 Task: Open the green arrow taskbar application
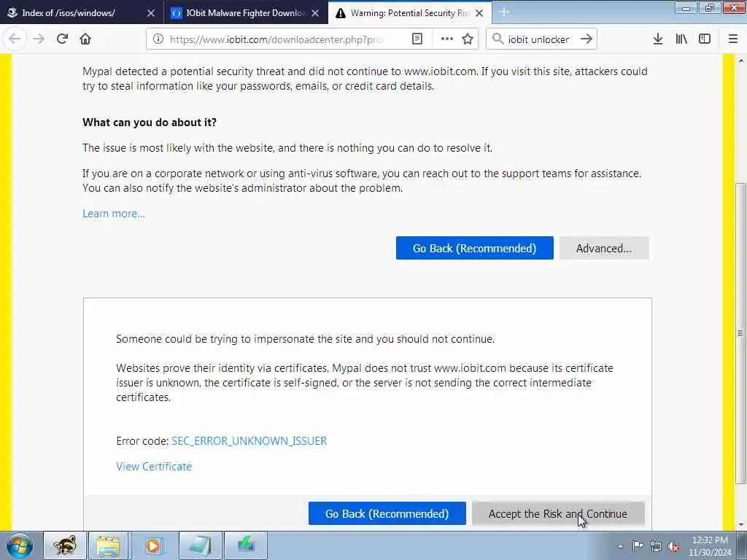[245, 545]
